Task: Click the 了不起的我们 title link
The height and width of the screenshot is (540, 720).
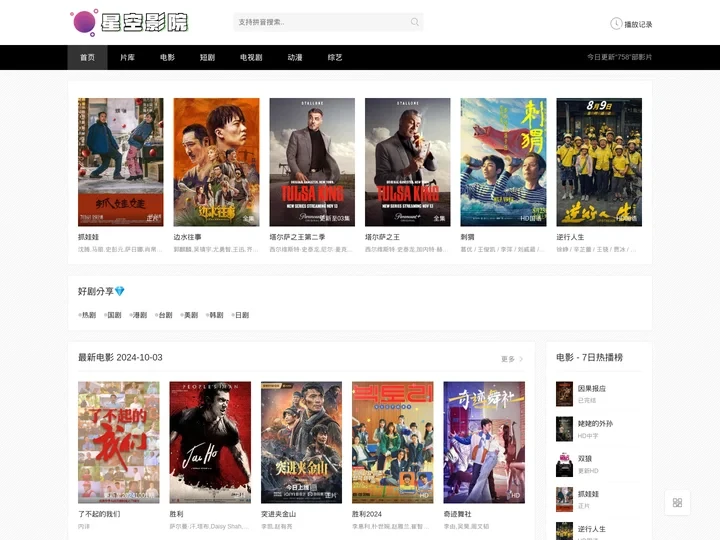Action: pos(99,514)
